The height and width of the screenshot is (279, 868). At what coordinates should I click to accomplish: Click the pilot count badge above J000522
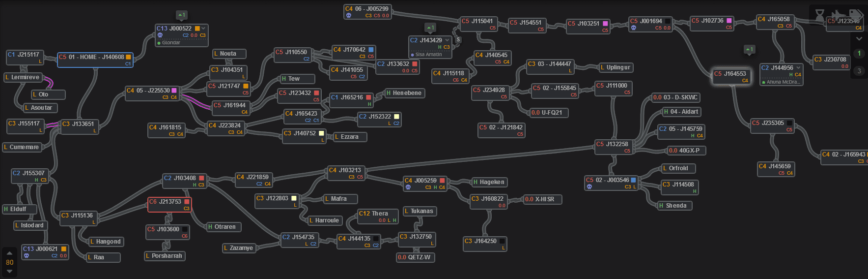tap(182, 15)
